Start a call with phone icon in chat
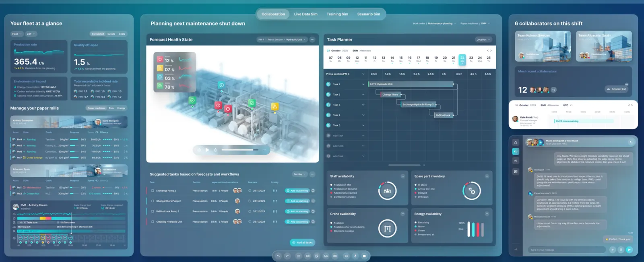The image size is (644, 262). (631, 142)
